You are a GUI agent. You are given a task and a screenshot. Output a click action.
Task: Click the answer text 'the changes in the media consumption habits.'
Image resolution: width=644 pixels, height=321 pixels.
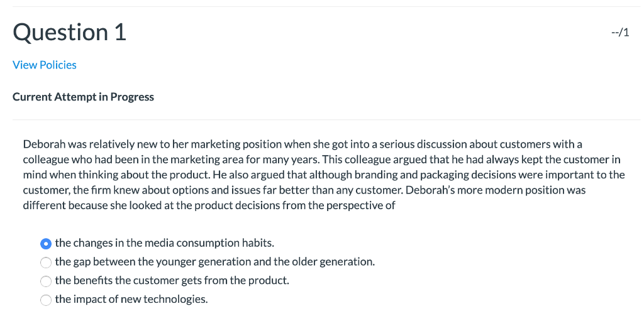click(x=164, y=243)
